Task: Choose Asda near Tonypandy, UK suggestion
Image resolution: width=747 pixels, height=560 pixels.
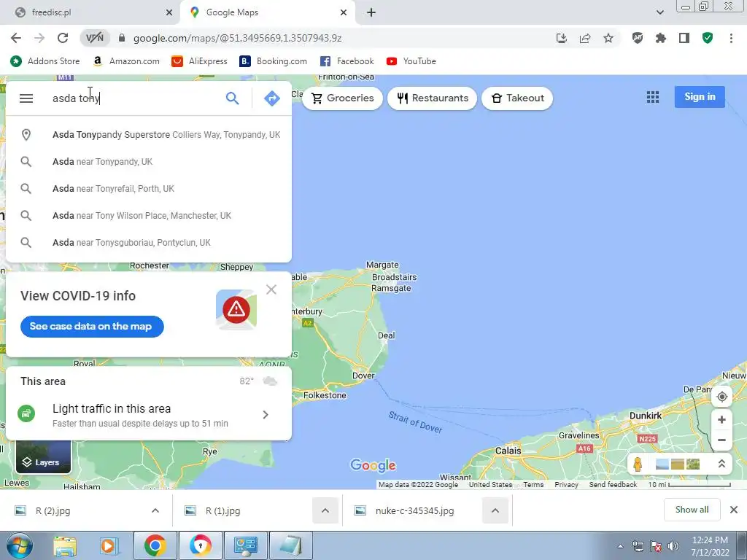Action: (149, 162)
